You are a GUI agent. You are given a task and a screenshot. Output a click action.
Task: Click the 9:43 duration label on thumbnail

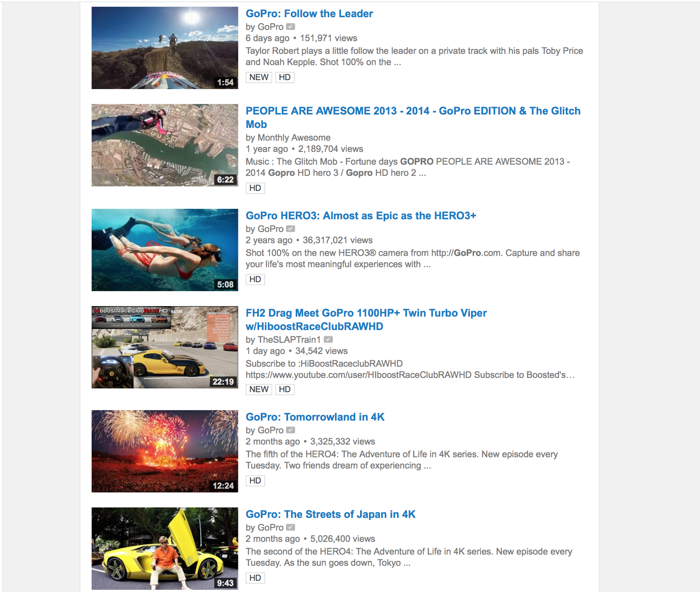pos(225,583)
